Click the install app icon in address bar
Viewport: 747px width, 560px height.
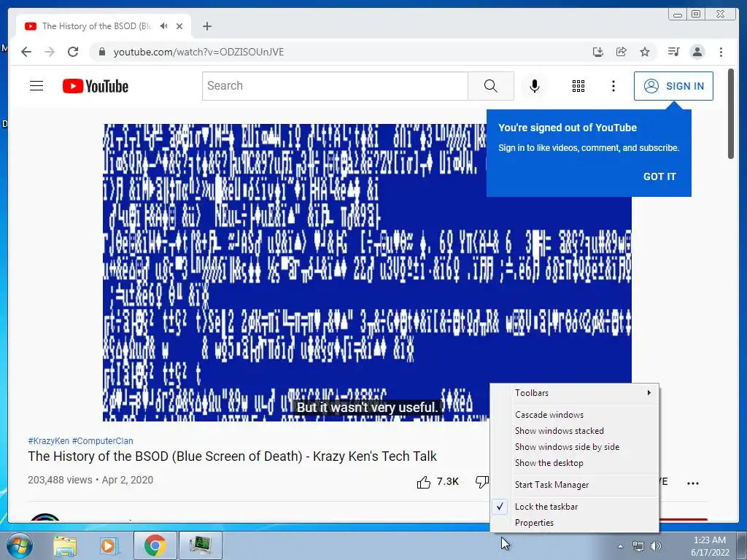tap(598, 52)
